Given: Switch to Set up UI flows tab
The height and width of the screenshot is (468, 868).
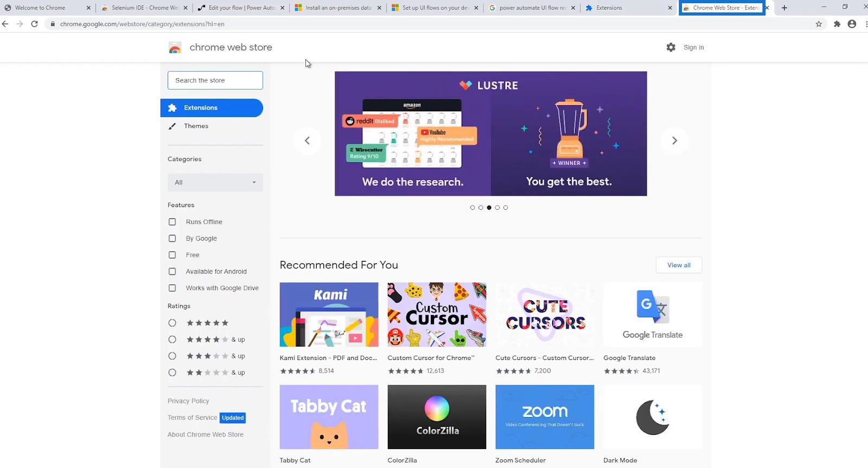Looking at the screenshot, I should (x=436, y=8).
